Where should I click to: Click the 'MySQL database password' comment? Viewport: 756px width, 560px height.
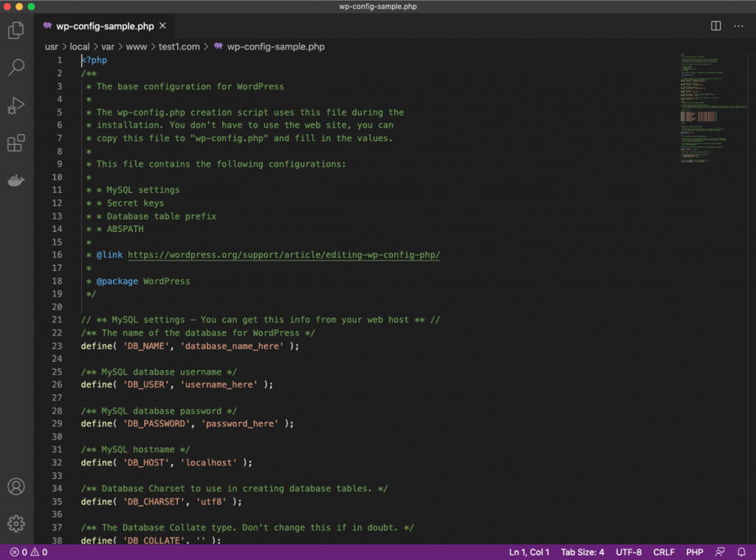click(x=159, y=411)
